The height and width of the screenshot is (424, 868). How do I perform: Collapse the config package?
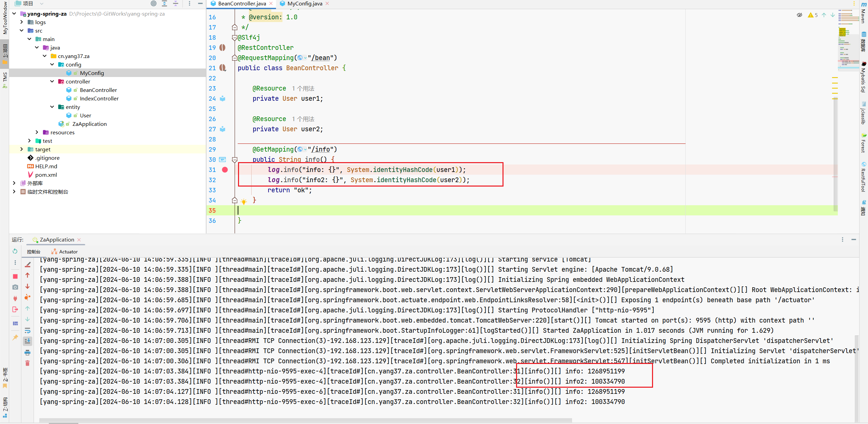[52, 64]
